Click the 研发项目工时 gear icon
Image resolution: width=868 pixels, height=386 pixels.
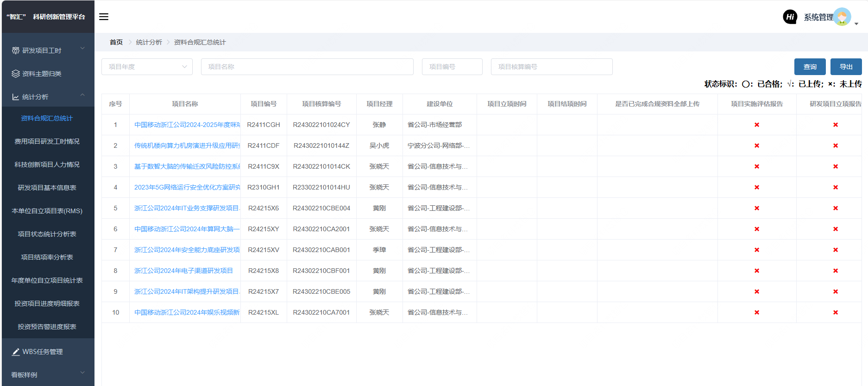coord(16,51)
